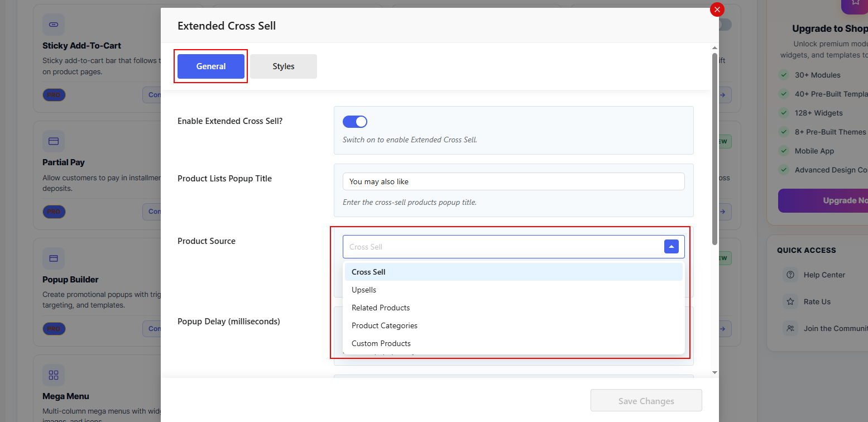The height and width of the screenshot is (422, 868).
Task: Click the checkmark next to Mobile App
Action: (x=784, y=151)
